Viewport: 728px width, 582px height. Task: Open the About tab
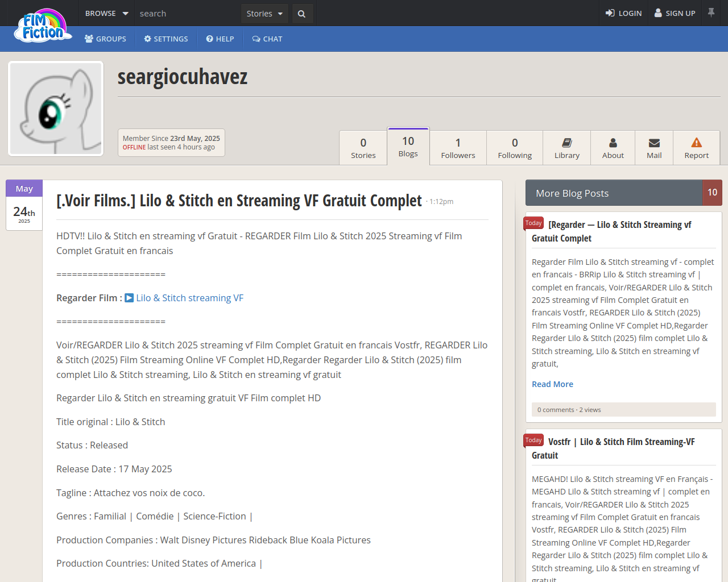[x=613, y=148]
